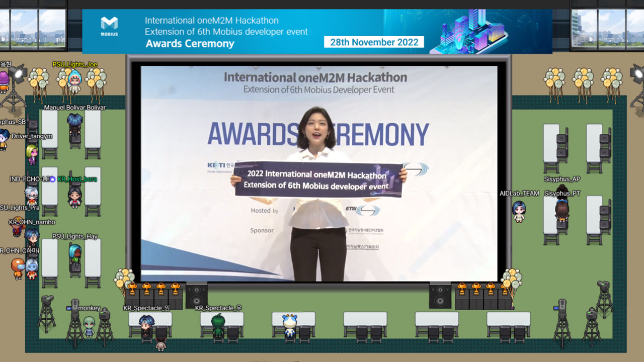Click 'Awards Ceremony' text in top banner
The width and height of the screenshot is (644, 362).
pos(190,44)
